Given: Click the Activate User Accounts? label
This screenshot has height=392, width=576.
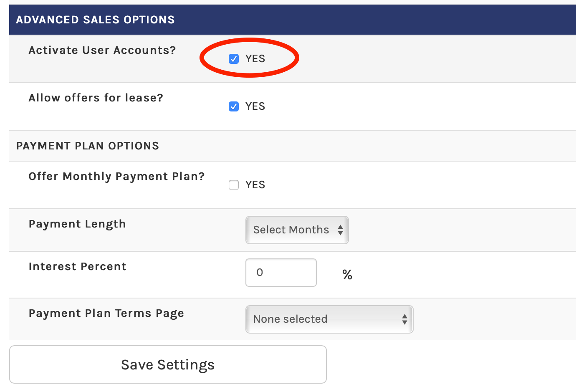Looking at the screenshot, I should pos(102,51).
